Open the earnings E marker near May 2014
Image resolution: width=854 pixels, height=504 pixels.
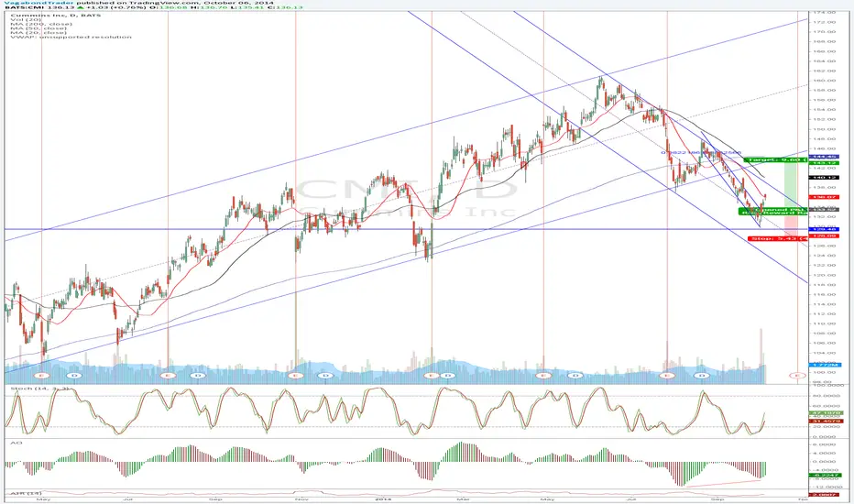[543, 376]
